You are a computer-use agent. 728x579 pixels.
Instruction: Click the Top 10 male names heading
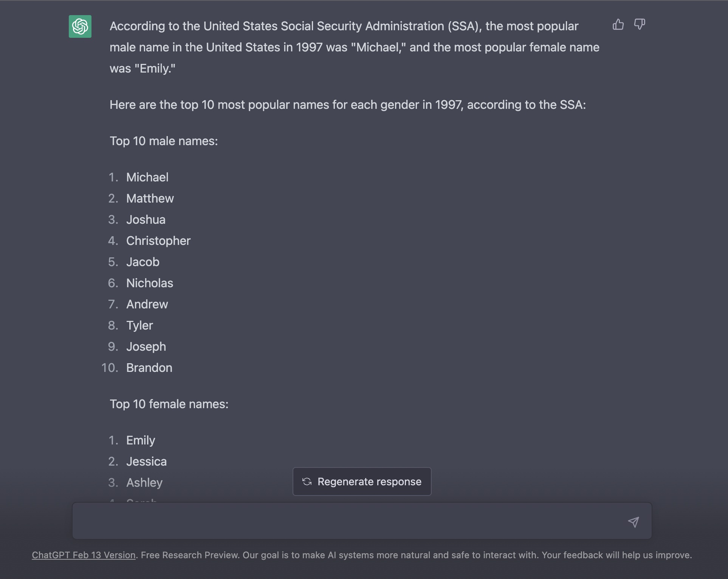(x=164, y=141)
